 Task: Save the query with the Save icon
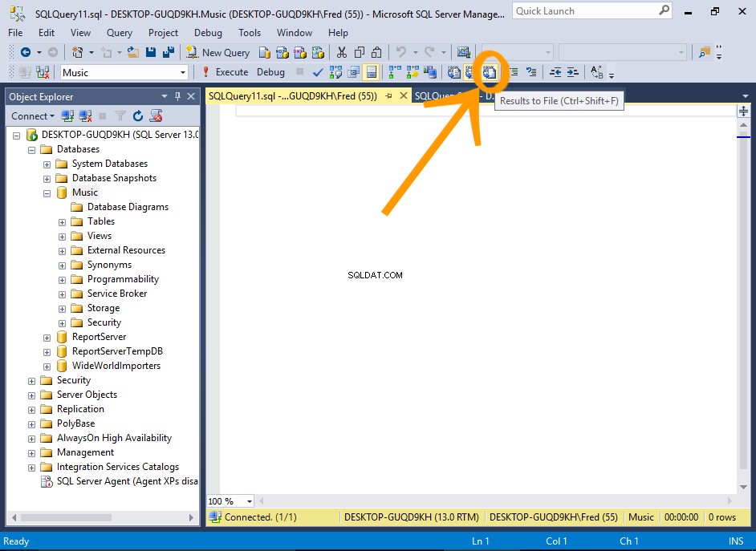click(x=151, y=52)
